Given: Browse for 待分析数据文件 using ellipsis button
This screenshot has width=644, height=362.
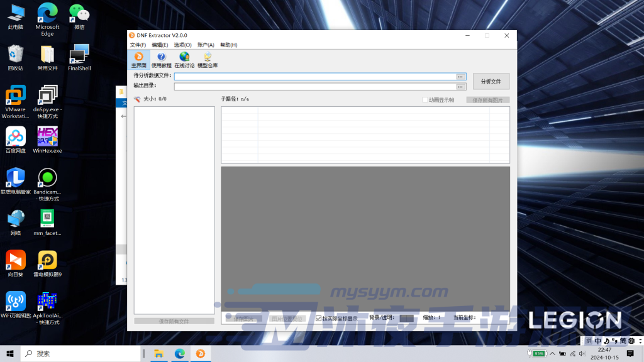Looking at the screenshot, I should [x=461, y=77].
